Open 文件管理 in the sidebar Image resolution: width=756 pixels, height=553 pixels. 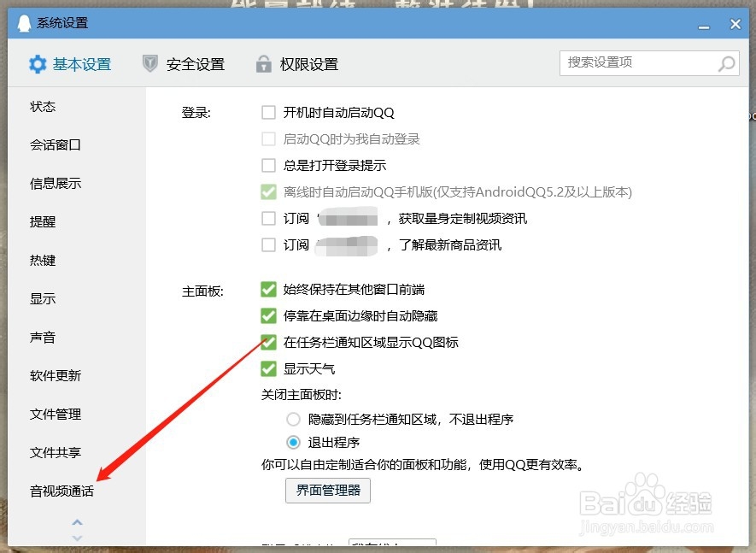(56, 414)
